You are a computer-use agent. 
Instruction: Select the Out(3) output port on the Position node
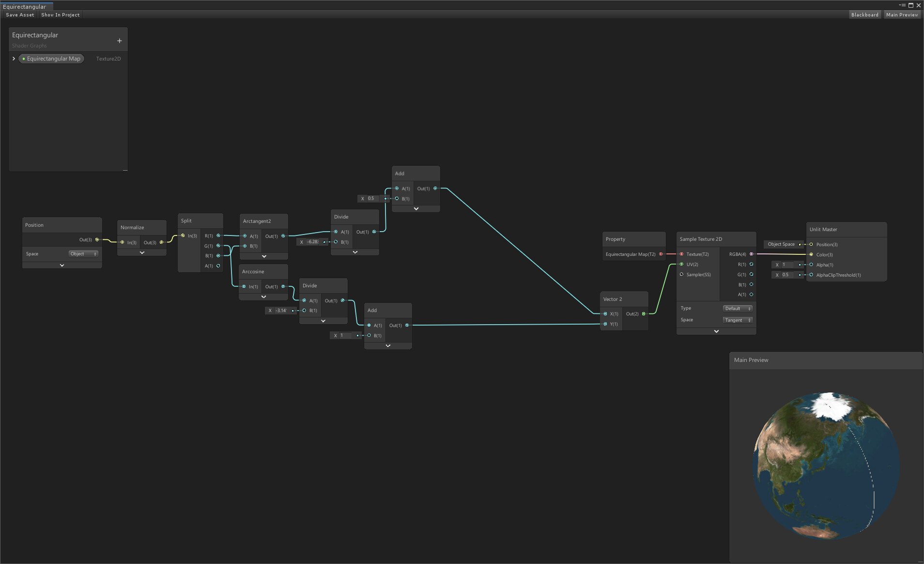[x=96, y=239]
